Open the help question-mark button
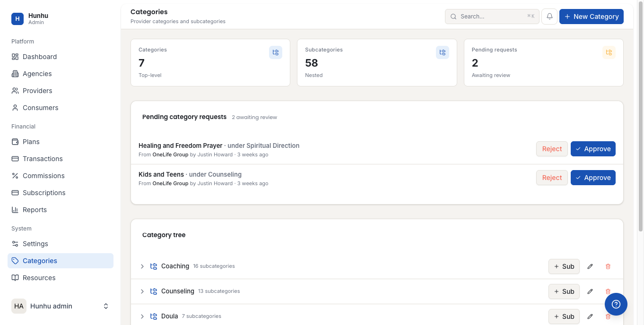Viewport: 644px width, 325px height. click(x=616, y=304)
